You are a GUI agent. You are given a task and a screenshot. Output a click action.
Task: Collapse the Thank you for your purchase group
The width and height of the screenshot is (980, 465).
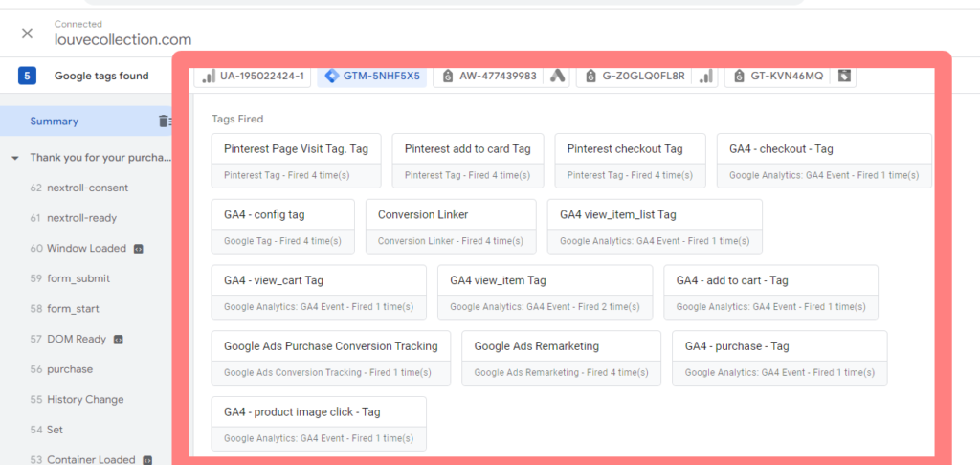click(15, 158)
